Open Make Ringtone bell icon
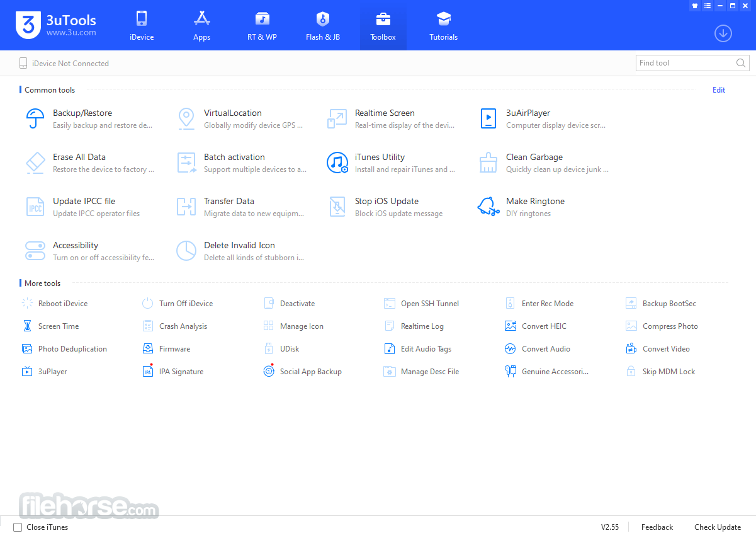Viewport: 756px width, 538px height. [488, 207]
